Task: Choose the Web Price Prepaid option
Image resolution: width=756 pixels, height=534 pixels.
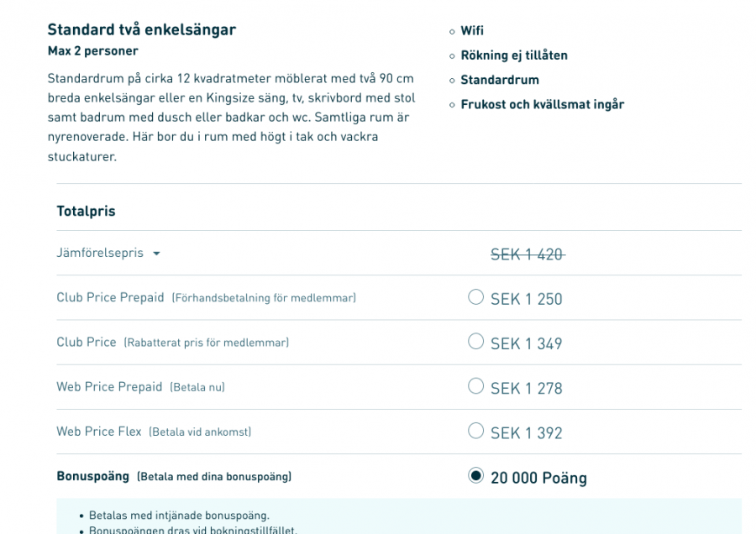Action: [476, 386]
